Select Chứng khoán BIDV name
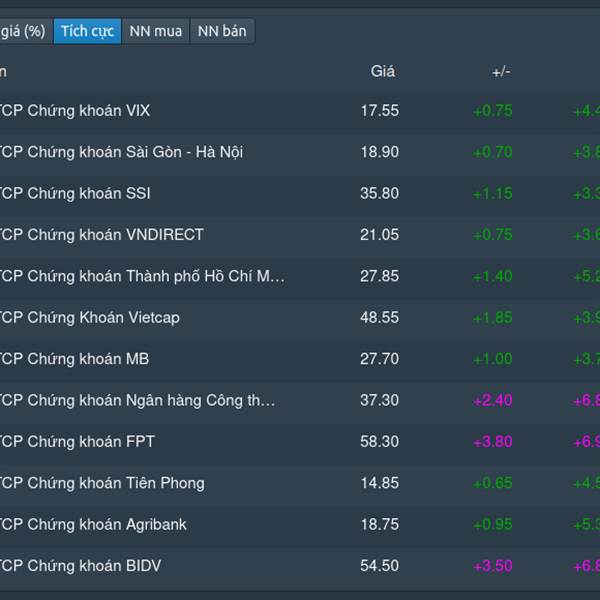 94,566
